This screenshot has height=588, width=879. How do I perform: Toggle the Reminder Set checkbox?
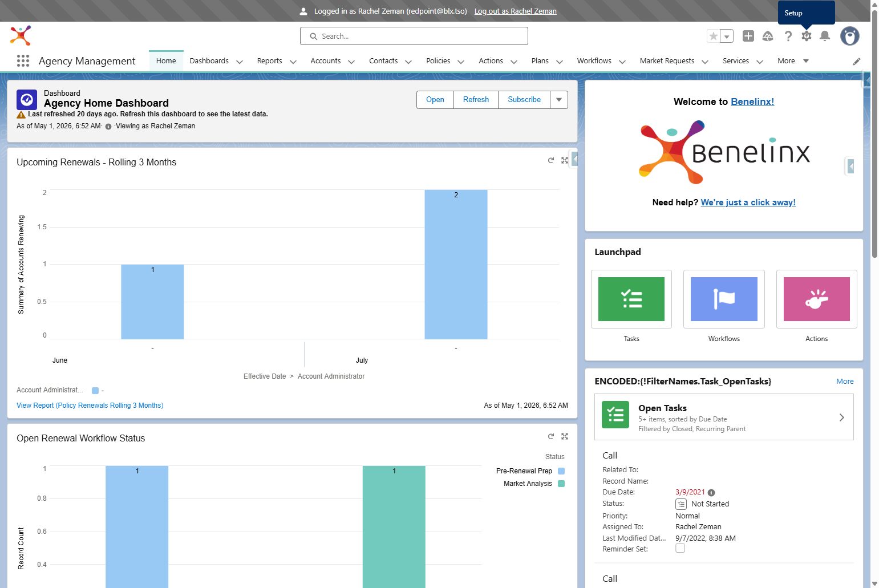coord(680,548)
